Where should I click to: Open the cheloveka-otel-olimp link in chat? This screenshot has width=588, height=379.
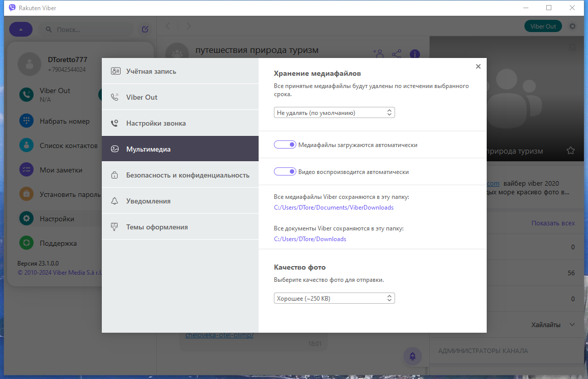pos(219,335)
